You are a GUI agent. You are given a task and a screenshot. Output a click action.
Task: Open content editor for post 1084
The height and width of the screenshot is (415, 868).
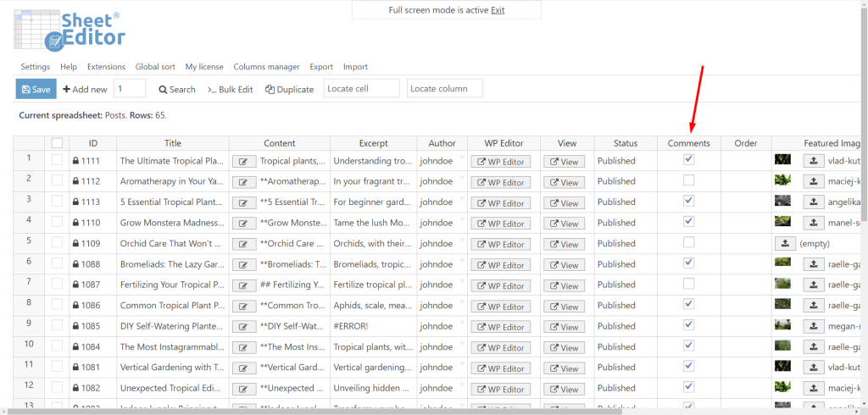tap(243, 347)
